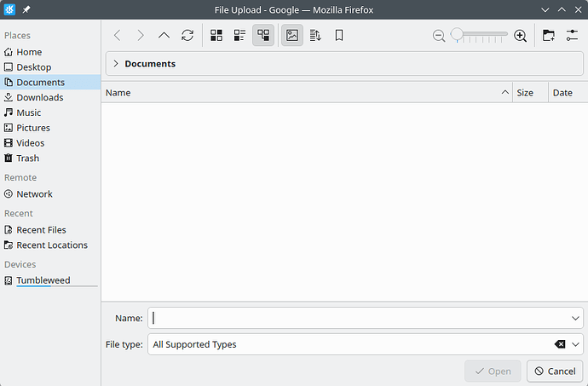Expand the Name field history dropdown
The image size is (588, 386).
(x=576, y=318)
